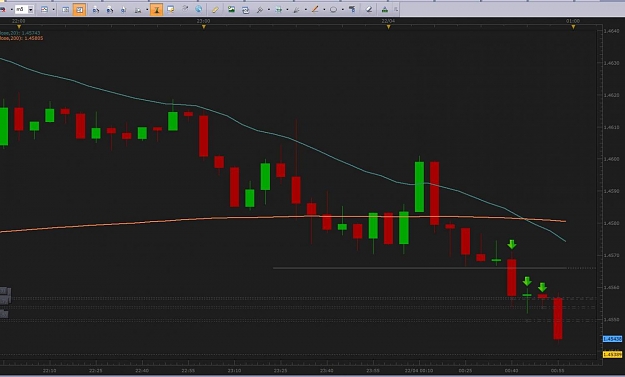This screenshot has height=377, width=625.
Task: Click the chart range icon before dropdown arrow
Action: (x=138, y=10)
